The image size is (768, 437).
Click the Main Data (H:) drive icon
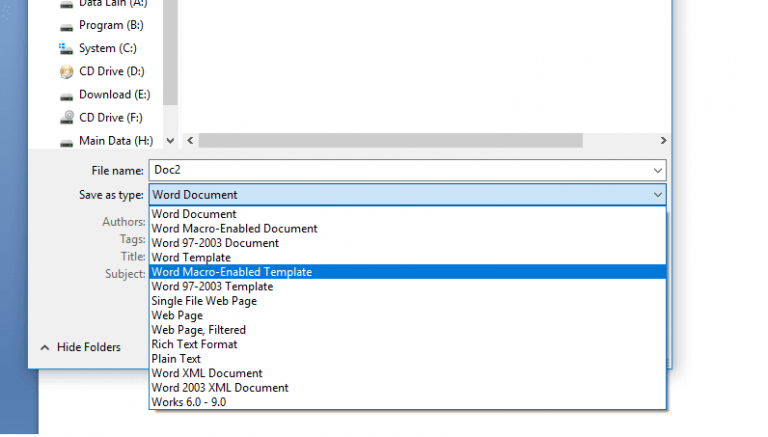66,143
